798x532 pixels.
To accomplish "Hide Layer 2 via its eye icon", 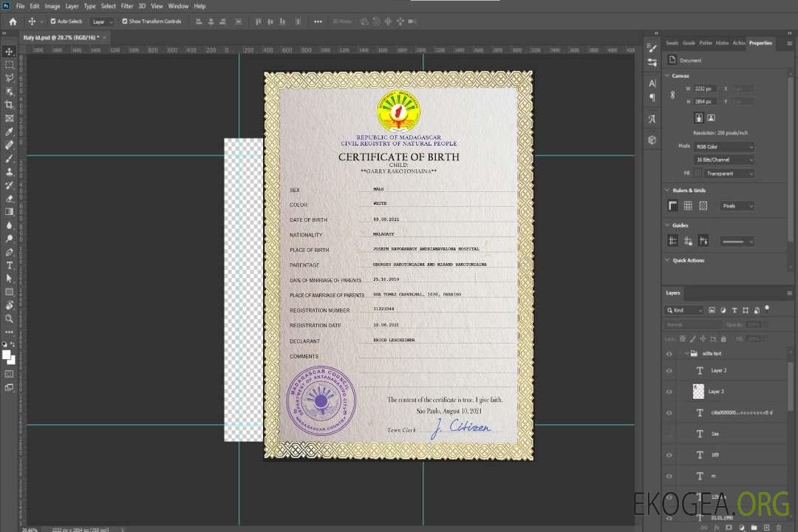I will pos(669,371).
